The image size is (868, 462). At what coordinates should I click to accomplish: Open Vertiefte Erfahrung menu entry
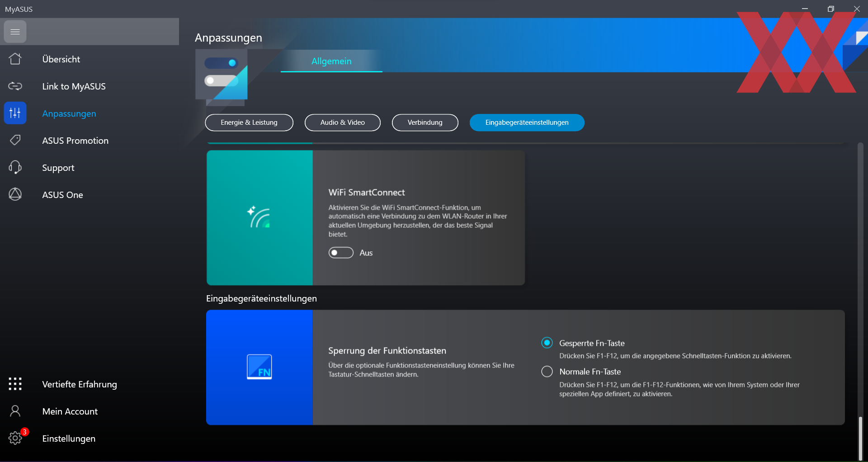point(80,384)
